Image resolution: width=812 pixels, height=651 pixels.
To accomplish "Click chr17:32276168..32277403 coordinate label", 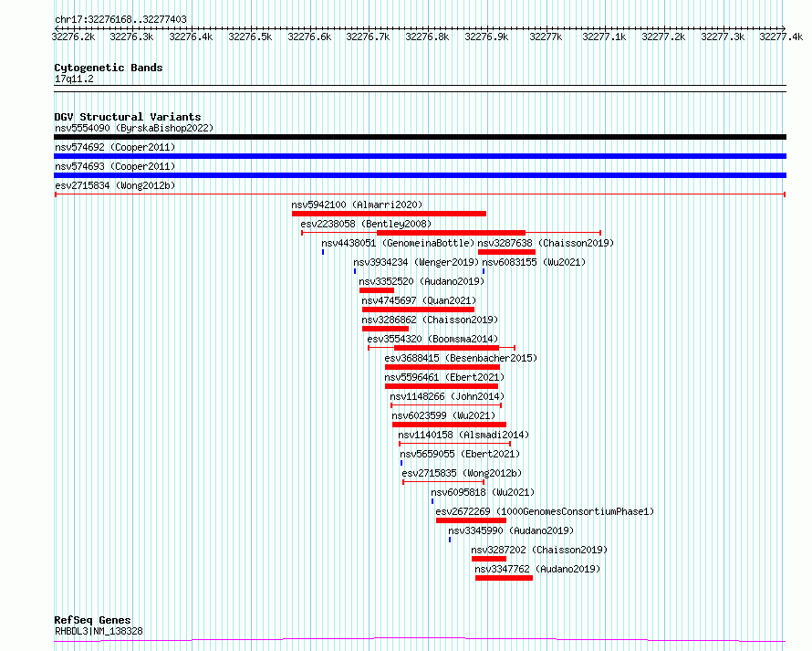I will coord(120,20).
